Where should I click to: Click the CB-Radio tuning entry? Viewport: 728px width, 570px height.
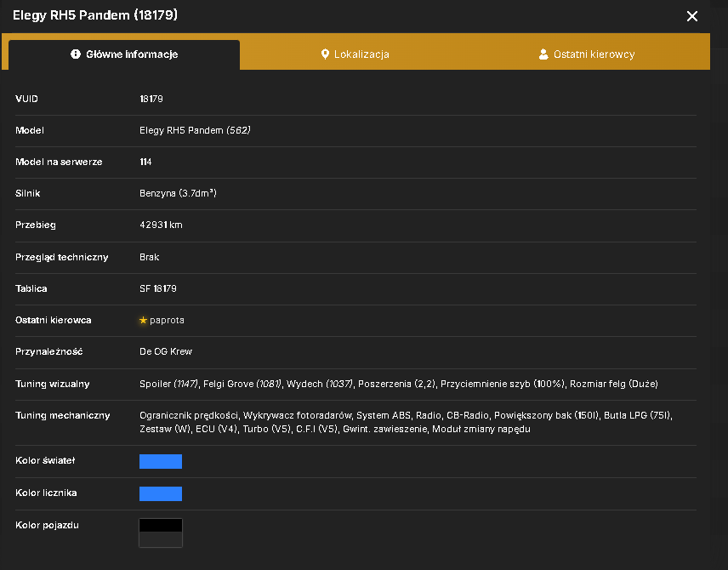coord(468,416)
